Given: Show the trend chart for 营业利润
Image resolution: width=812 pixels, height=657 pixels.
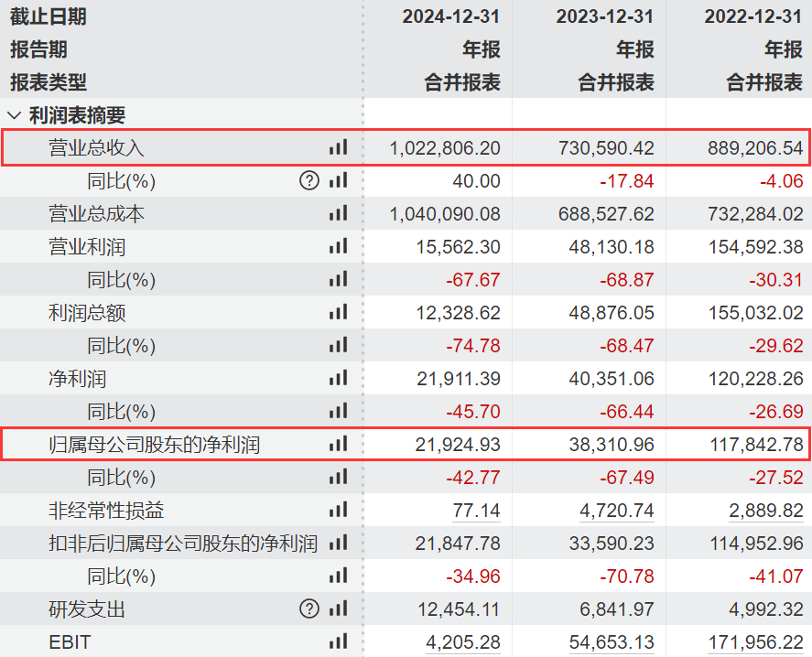Looking at the screenshot, I should pyautogui.click(x=338, y=246).
